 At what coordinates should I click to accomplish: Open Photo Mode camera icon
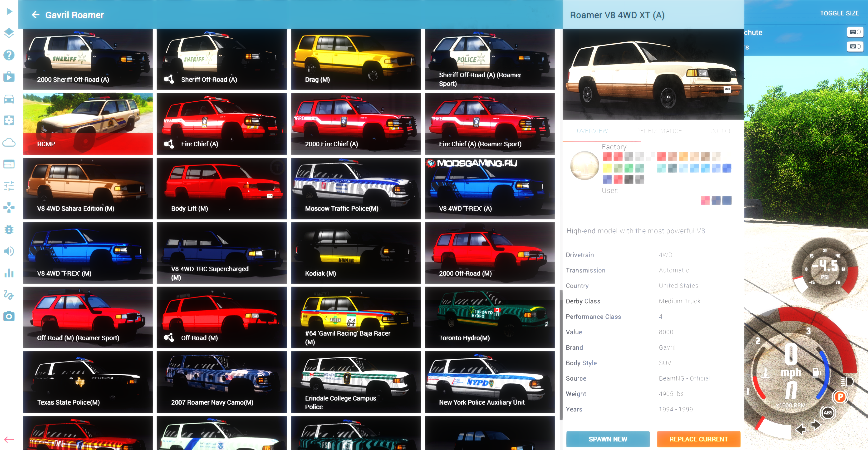pyautogui.click(x=9, y=316)
